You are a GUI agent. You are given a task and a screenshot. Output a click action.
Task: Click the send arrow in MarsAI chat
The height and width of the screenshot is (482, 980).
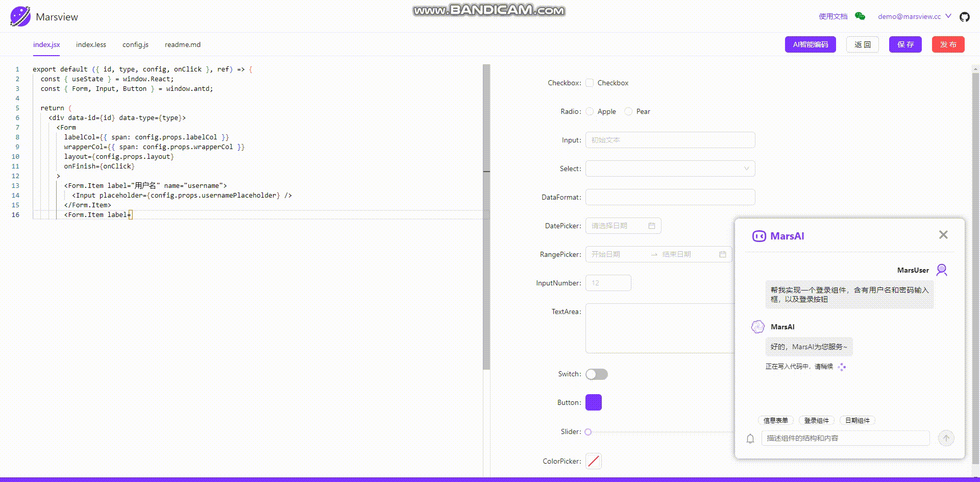click(946, 438)
